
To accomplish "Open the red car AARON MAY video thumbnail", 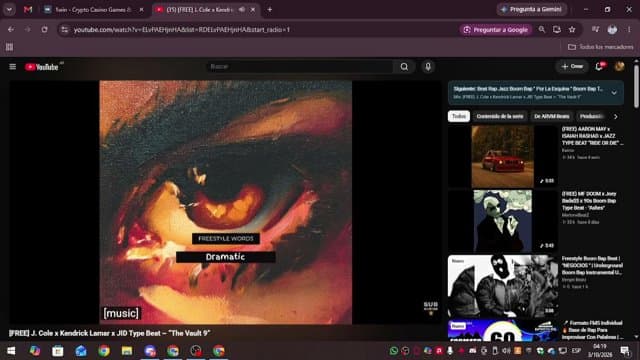I will 502,156.
